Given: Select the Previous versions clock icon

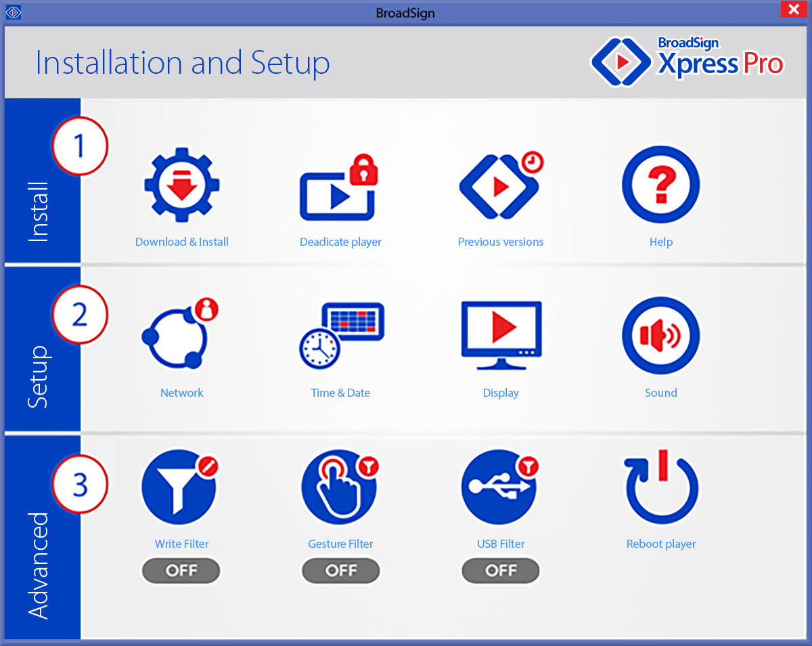Looking at the screenshot, I should 501,185.
